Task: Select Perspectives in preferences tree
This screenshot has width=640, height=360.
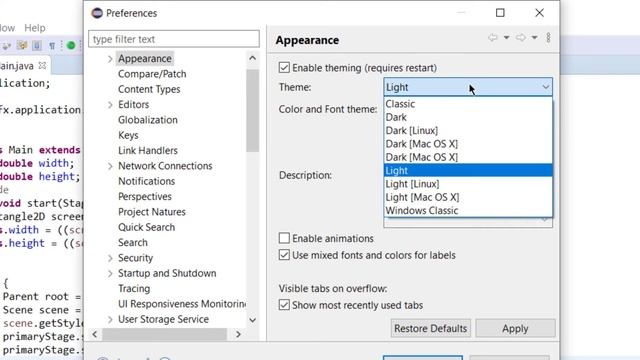Action: coord(145,197)
